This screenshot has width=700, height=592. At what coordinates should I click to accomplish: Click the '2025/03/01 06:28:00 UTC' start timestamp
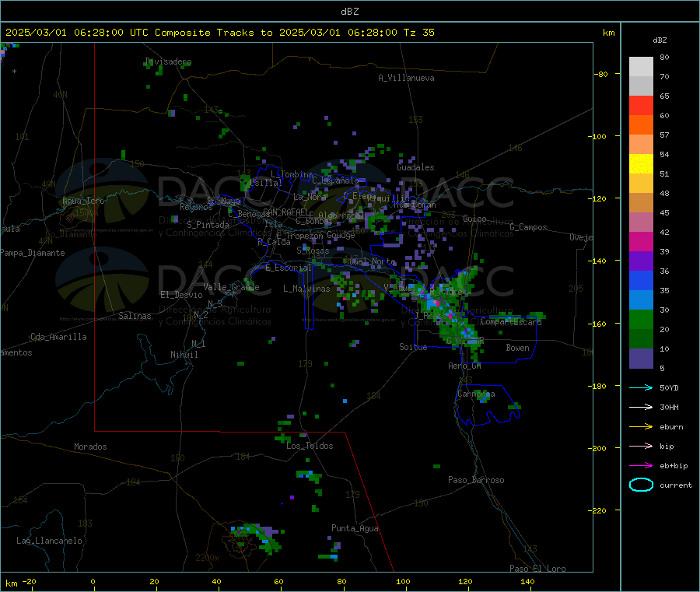click(x=76, y=33)
